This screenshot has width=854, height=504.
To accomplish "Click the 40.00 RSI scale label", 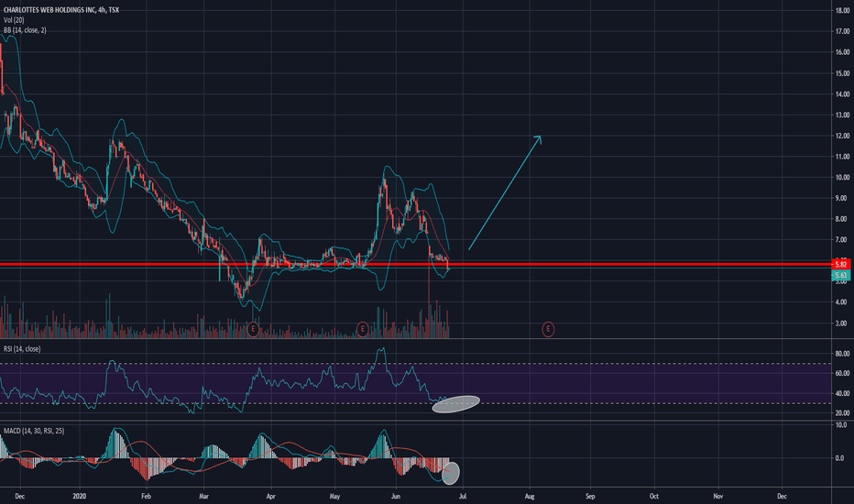I will click(842, 393).
